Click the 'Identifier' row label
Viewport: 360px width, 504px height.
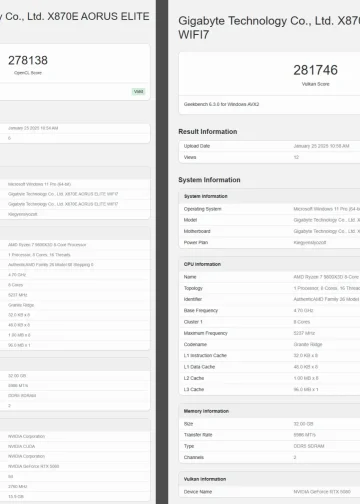pos(193,299)
